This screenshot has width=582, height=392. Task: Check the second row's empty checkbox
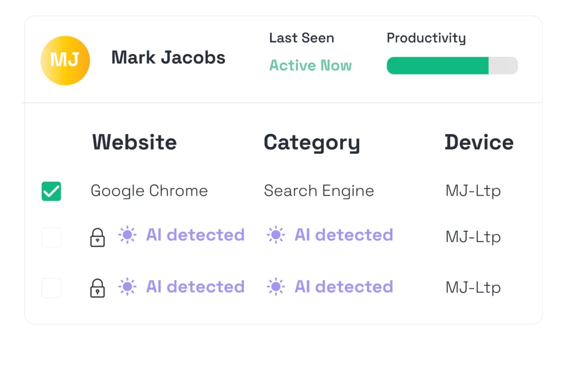[x=51, y=237]
